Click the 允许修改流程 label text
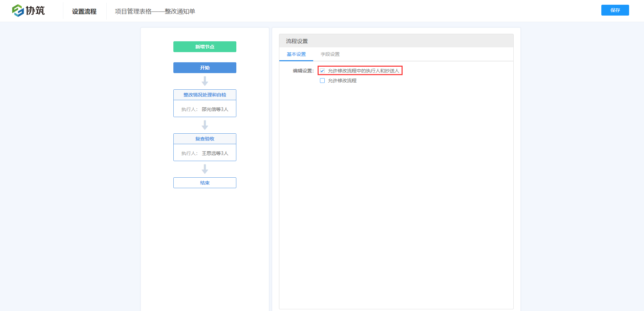The image size is (644, 311). (342, 81)
